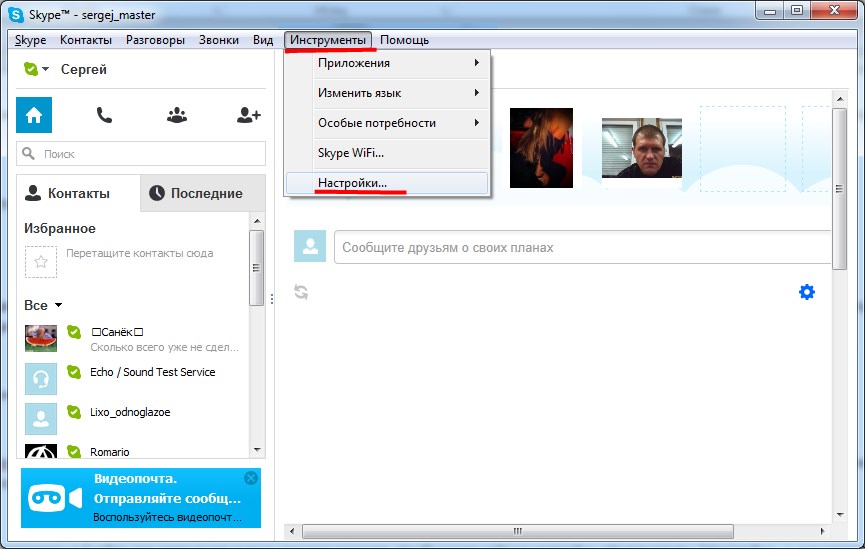Click Romario contact avatar

coord(41,451)
